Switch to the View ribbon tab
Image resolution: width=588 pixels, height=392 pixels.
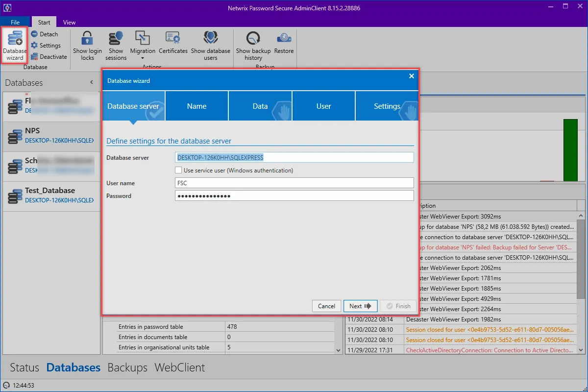point(70,22)
